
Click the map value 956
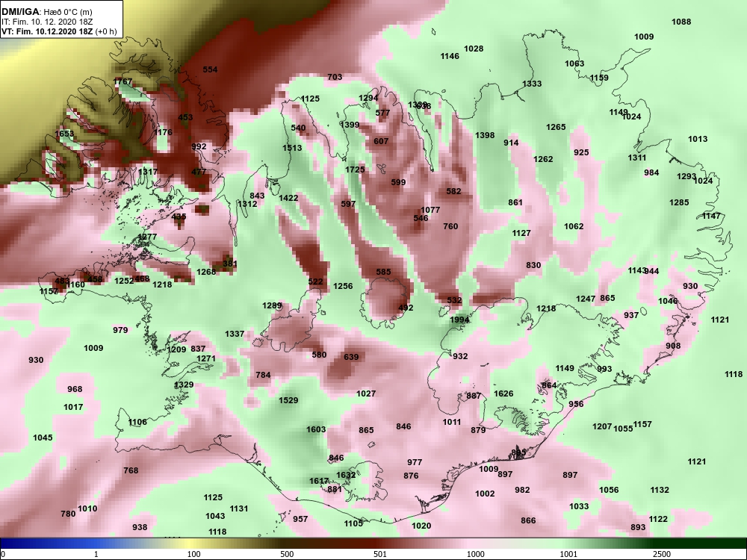(x=576, y=404)
